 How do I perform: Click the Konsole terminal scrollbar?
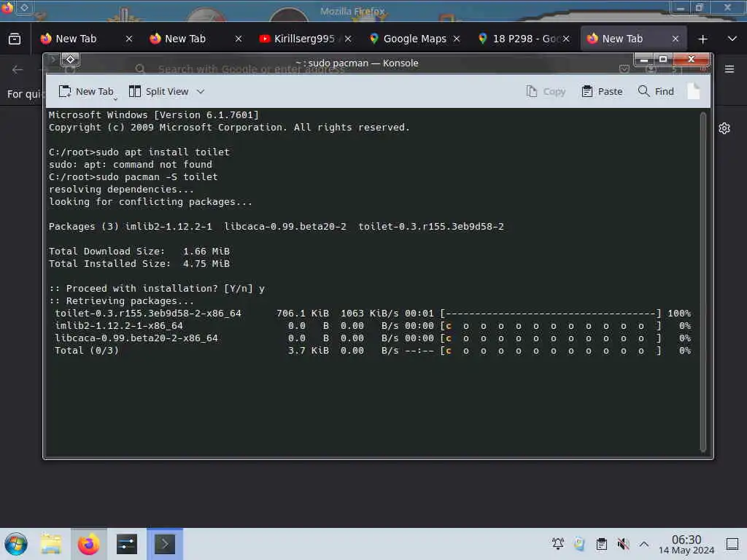coord(703,282)
